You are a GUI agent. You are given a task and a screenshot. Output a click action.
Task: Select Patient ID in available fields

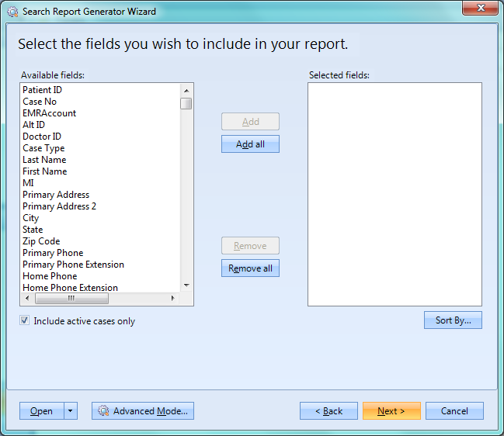click(43, 90)
